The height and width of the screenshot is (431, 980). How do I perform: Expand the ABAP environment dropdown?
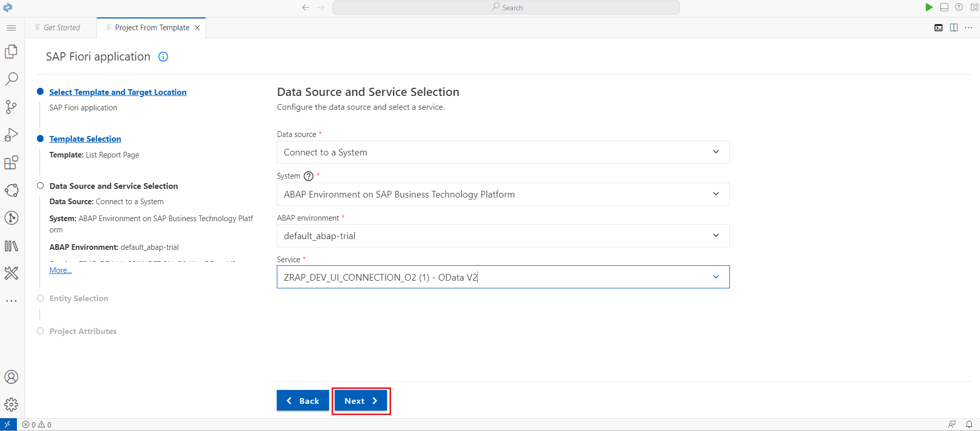716,236
